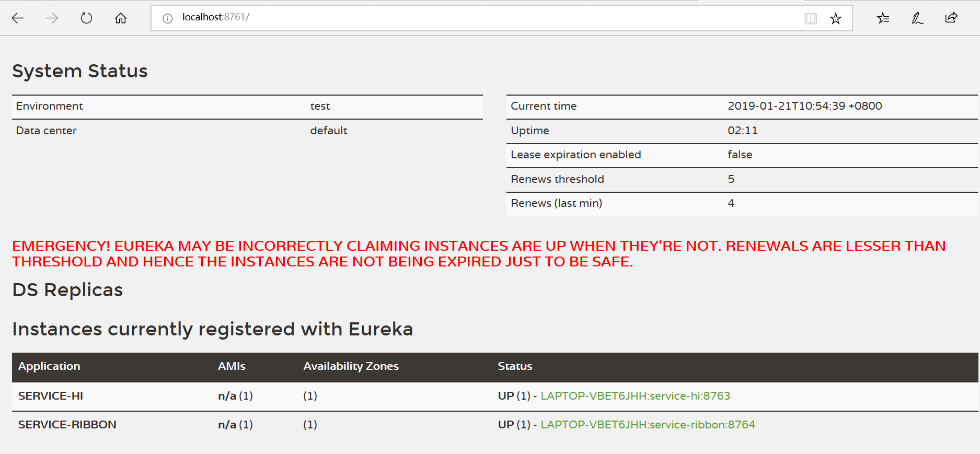Select the SERVICE-RIBBON application name

pos(67,425)
